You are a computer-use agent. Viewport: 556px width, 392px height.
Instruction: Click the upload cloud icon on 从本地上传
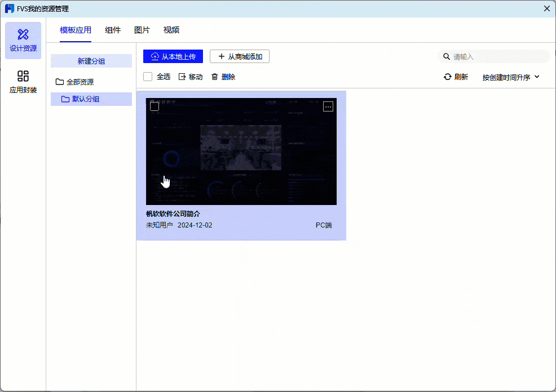pos(155,56)
